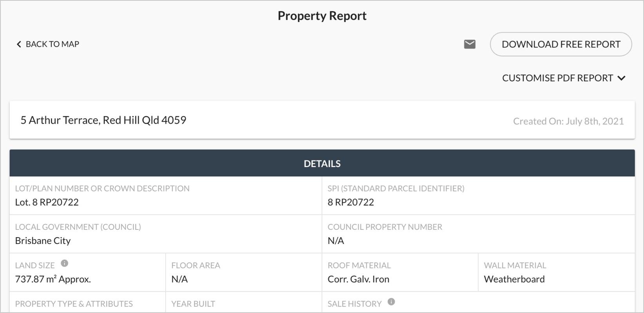Viewport: 644px width, 313px height.
Task: Click the Land Size info icon
Action: tap(65, 264)
